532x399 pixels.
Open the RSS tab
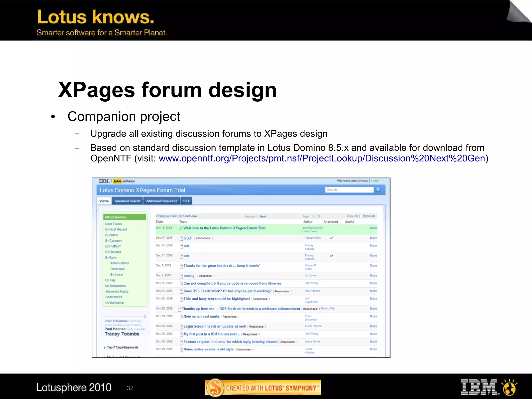(x=186, y=201)
